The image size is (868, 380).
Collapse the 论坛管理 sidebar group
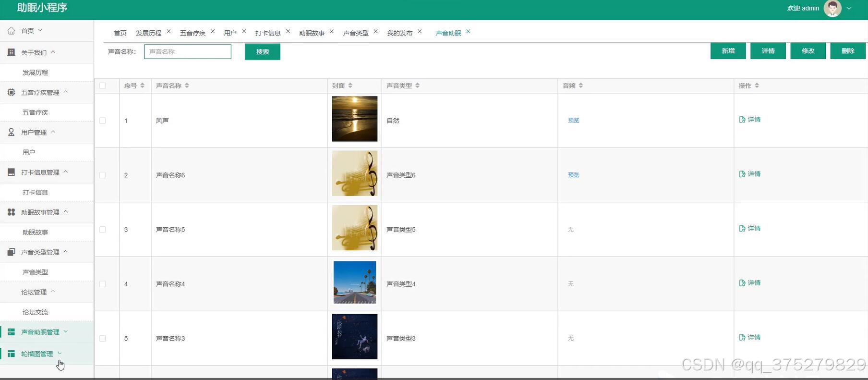click(53, 291)
